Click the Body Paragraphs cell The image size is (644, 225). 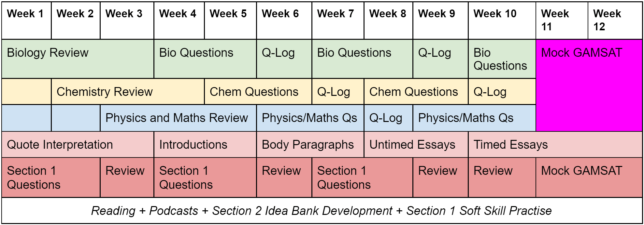click(310, 144)
